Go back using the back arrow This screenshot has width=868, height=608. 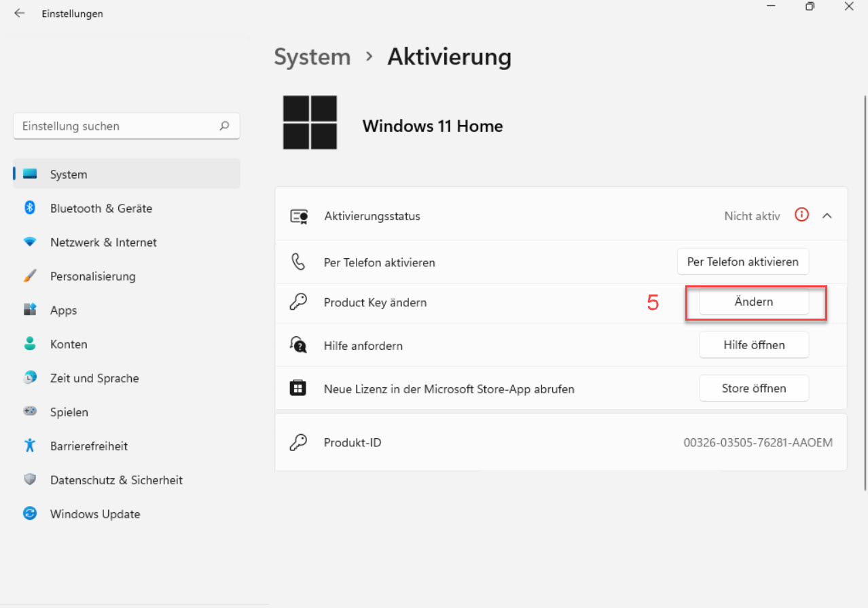(19, 14)
